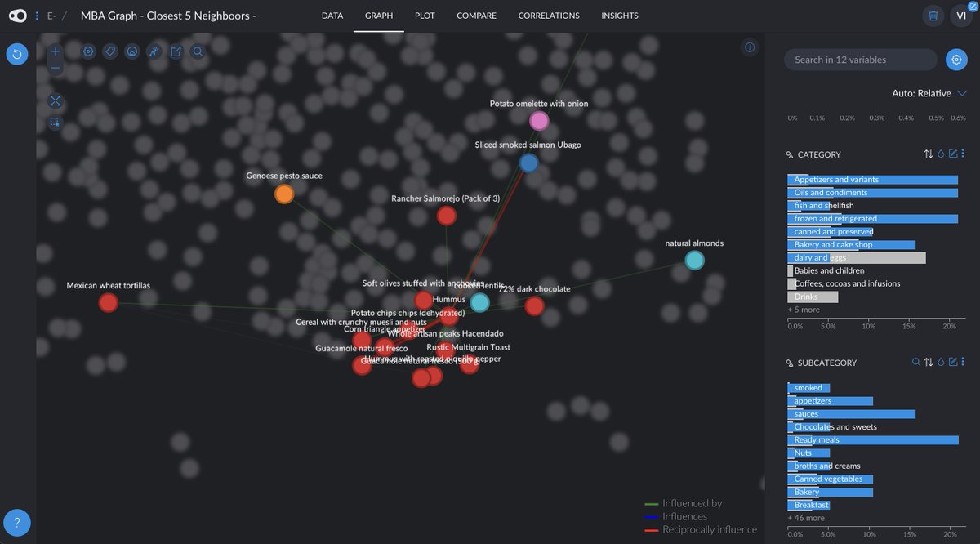
Task: Open variables panel settings gear
Action: click(x=956, y=60)
